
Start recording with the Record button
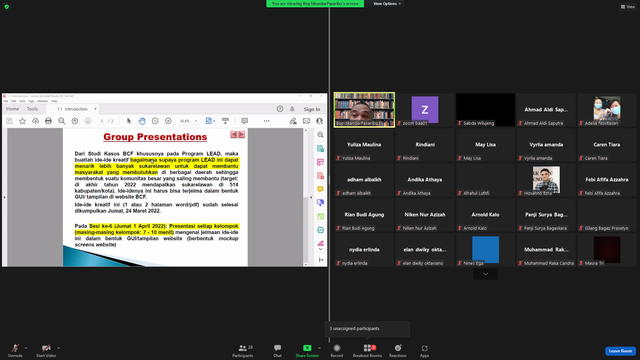pyautogui.click(x=337, y=350)
